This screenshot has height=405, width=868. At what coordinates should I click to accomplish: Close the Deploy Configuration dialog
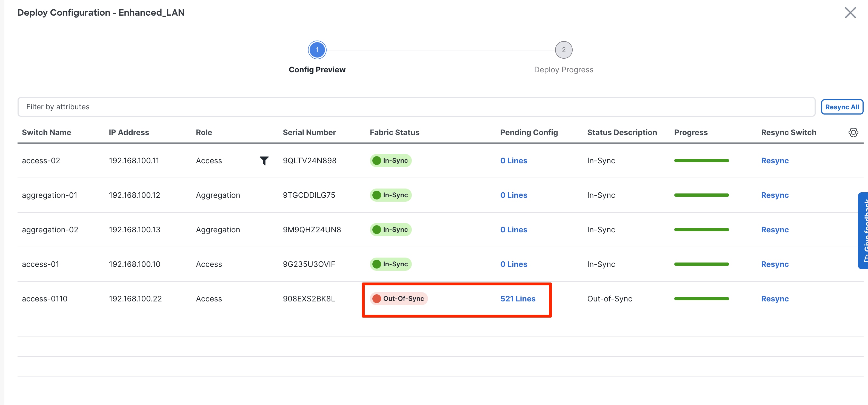(x=850, y=13)
